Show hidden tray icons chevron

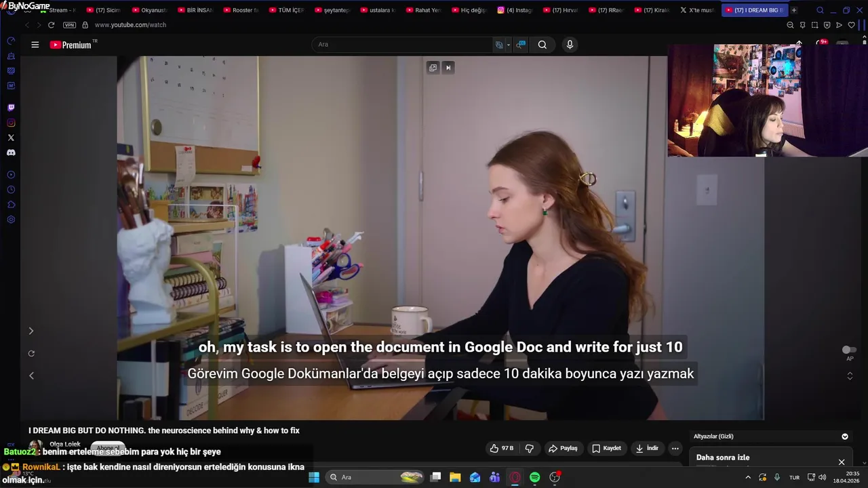point(748,477)
